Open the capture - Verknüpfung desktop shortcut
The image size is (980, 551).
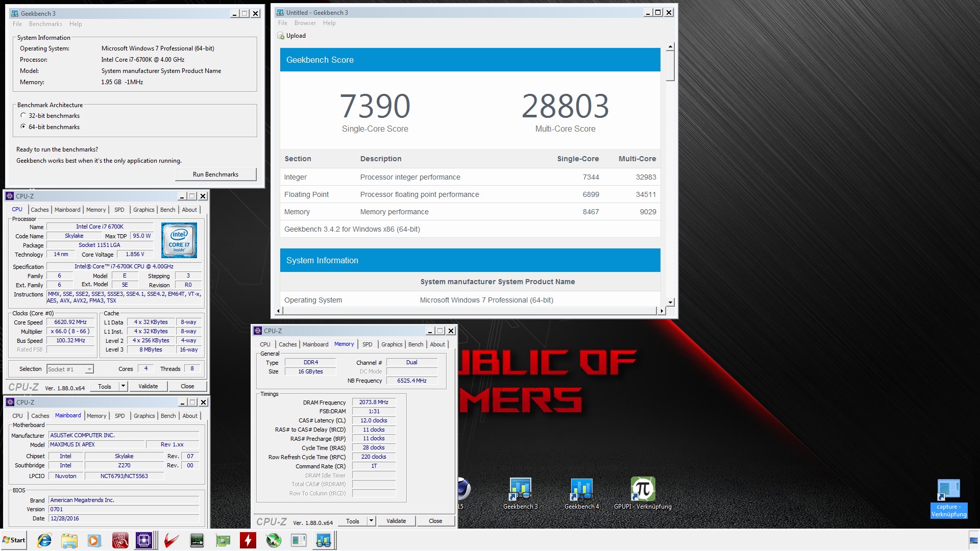point(949,498)
